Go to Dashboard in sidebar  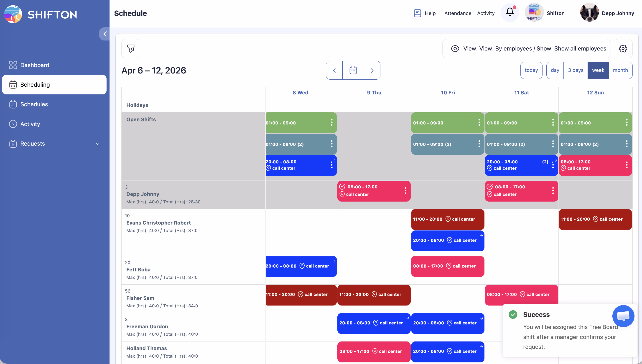click(35, 65)
